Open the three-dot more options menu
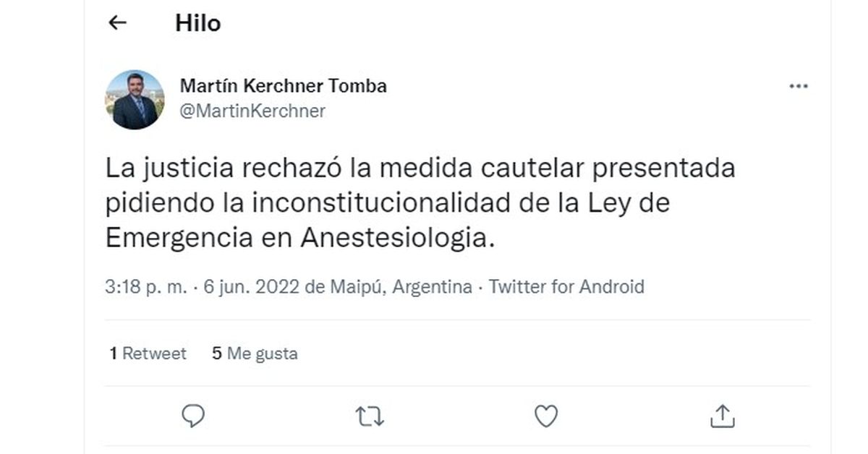The height and width of the screenshot is (454, 868). (x=798, y=87)
